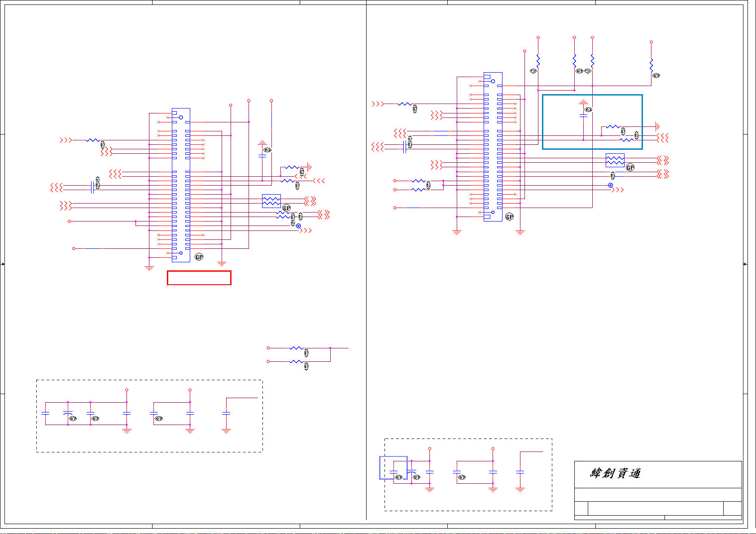Select the paired coupling capacitor left of left connector
Image resolution: width=756 pixels, height=534 pixels.
coord(92,187)
